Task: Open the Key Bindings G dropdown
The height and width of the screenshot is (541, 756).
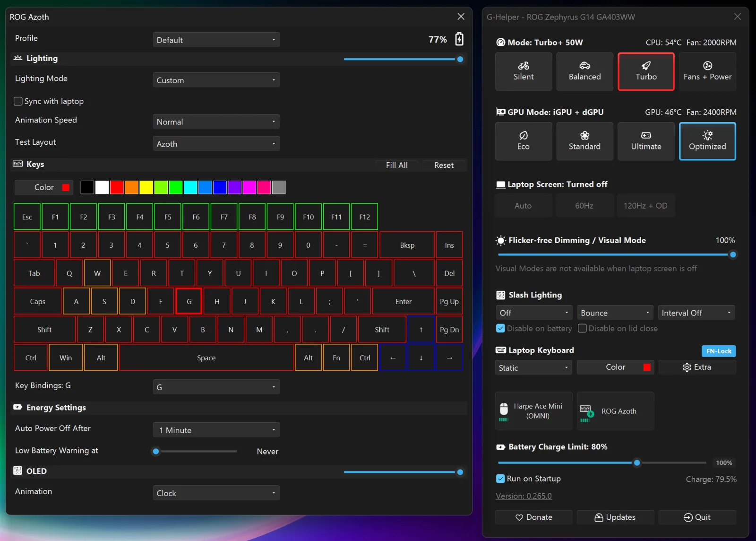Action: [x=216, y=387]
